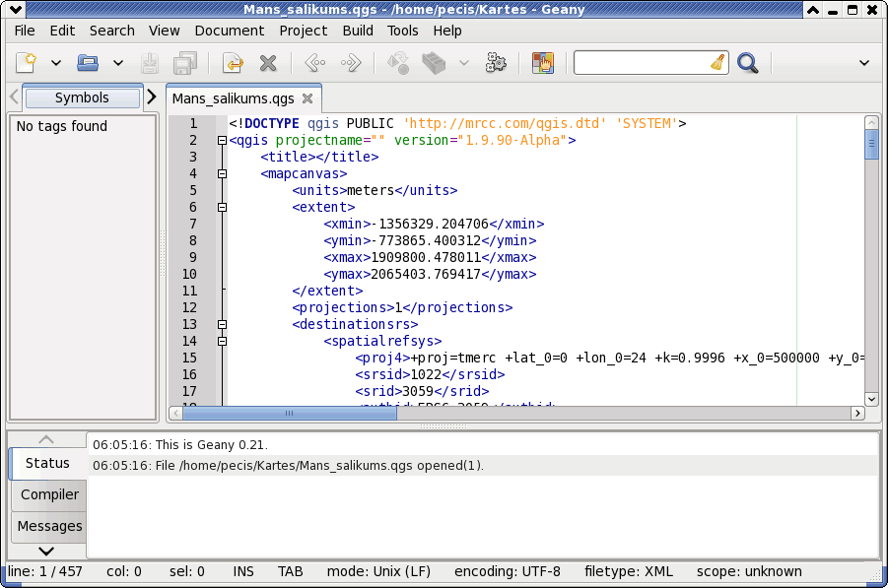Click the Build brick icon
Screen dimensions: 888x588
pyautogui.click(x=434, y=63)
